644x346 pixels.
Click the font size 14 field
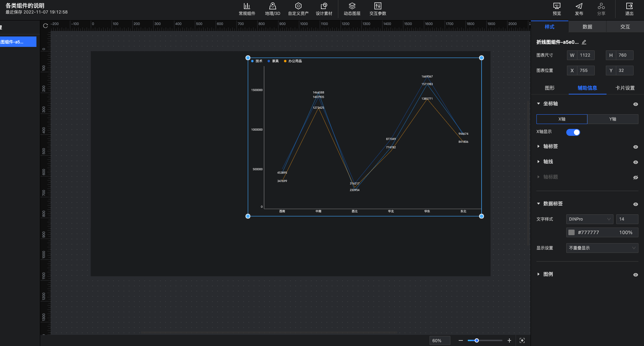pos(627,219)
